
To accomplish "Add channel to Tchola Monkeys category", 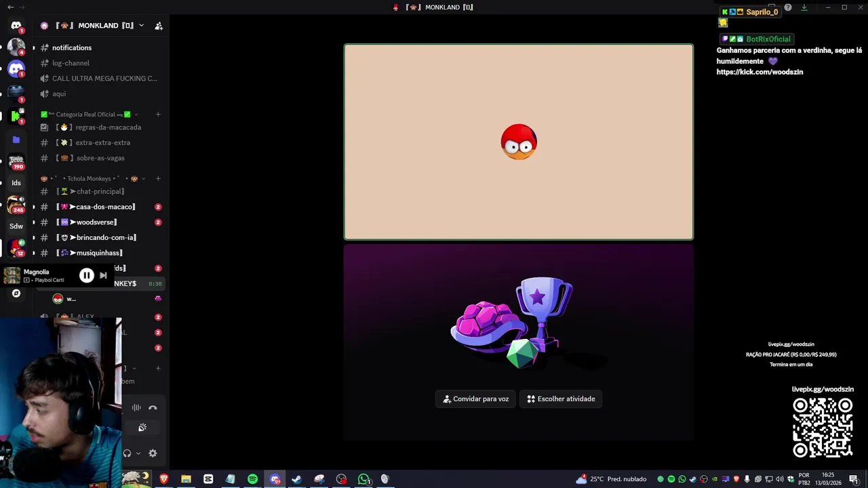I will click(158, 179).
